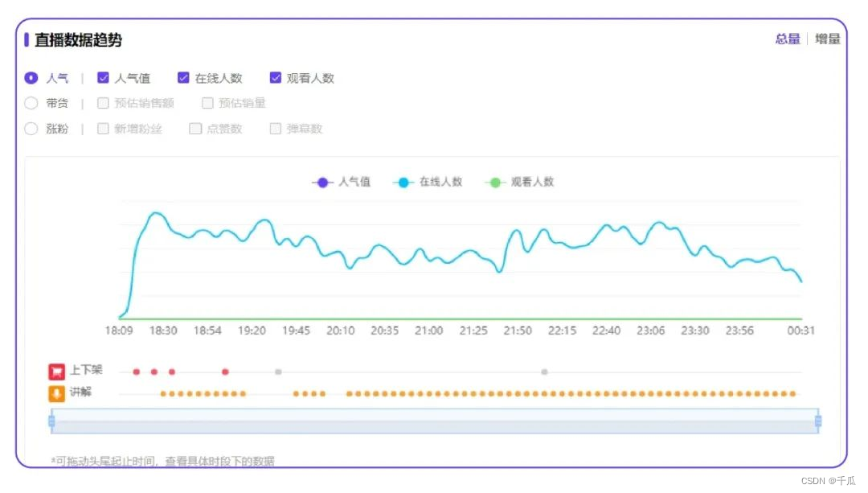Viewport: 868px width, 493px height.
Task: Click the gray 上下架 dot near 22:15
Action: click(544, 372)
